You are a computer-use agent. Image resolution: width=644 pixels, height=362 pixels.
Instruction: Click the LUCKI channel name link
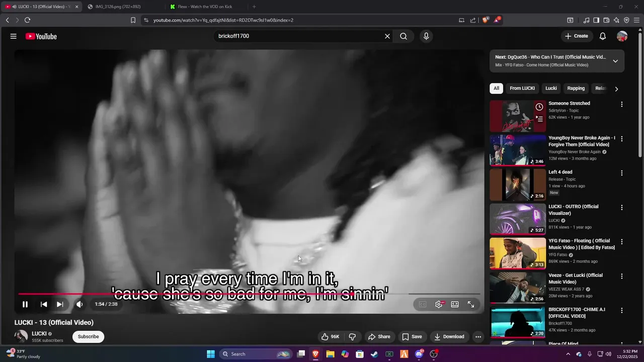click(39, 333)
